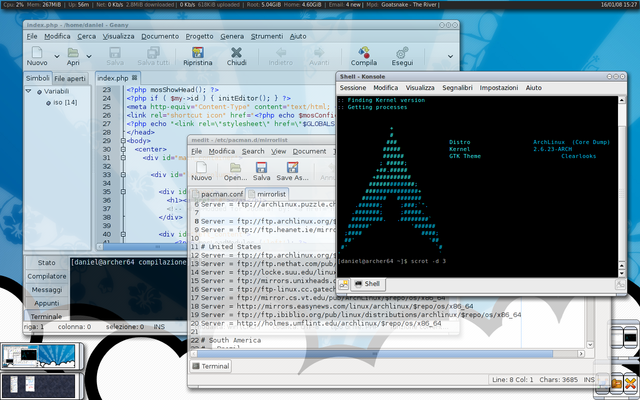Open the File menu in Geany

[x=32, y=36]
